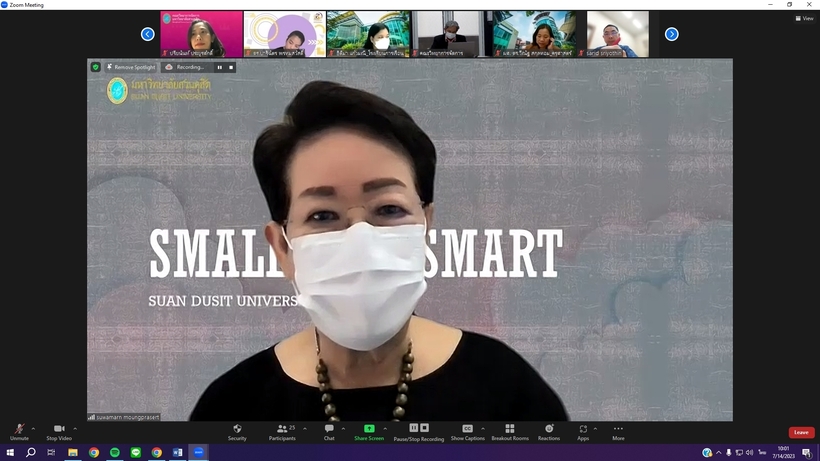Screen dimensions: 820x461
Task: Open Microsoft Word from taskbar
Action: pyautogui.click(x=177, y=452)
